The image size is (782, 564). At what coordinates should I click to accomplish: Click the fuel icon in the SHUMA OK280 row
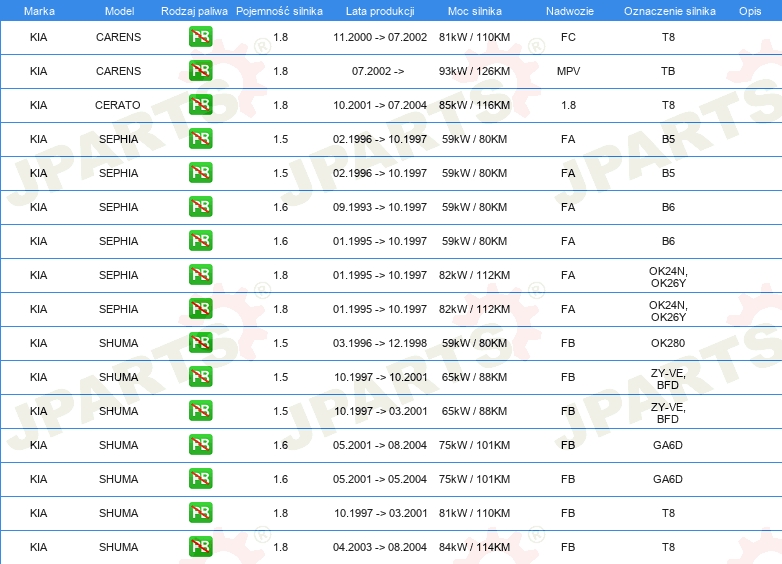[x=200, y=343]
